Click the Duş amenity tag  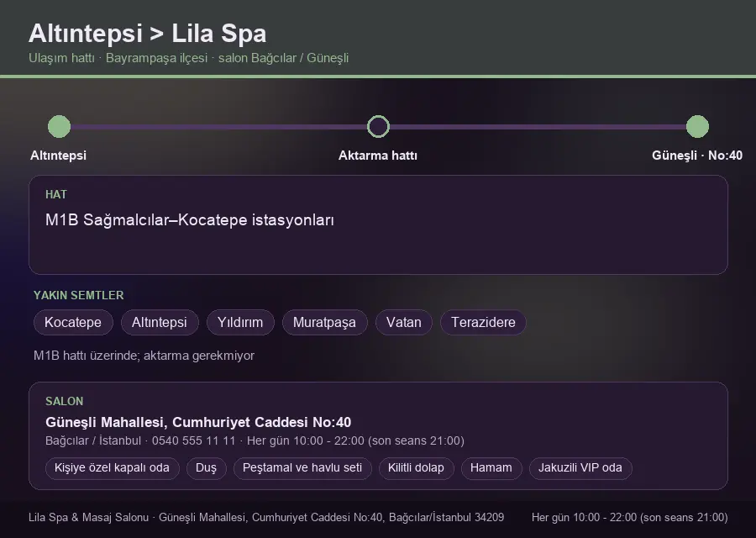(206, 468)
